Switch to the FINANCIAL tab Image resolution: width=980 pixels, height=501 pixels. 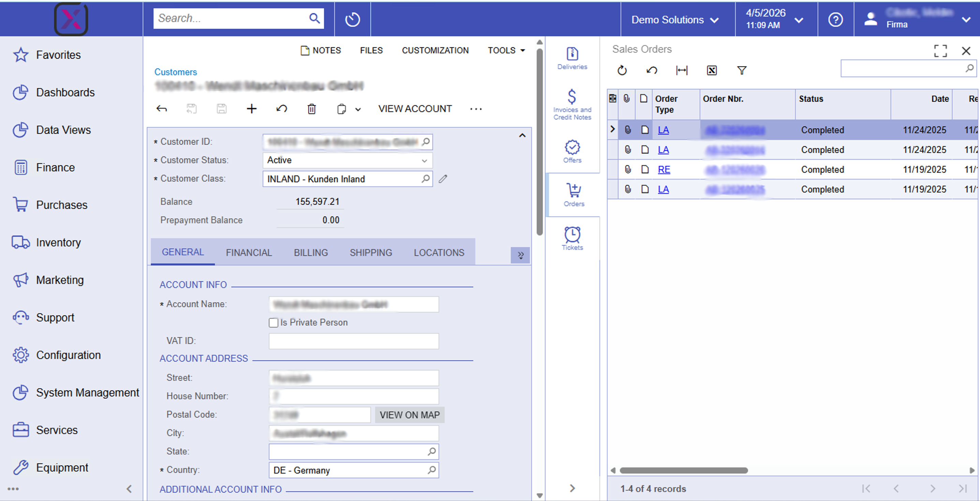pos(249,252)
